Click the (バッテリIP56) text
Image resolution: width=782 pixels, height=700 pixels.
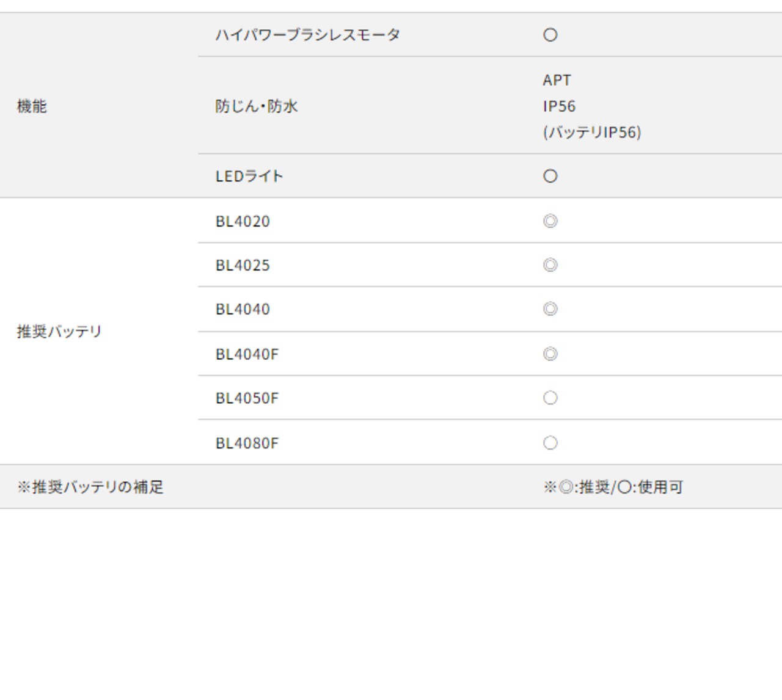[x=591, y=133]
